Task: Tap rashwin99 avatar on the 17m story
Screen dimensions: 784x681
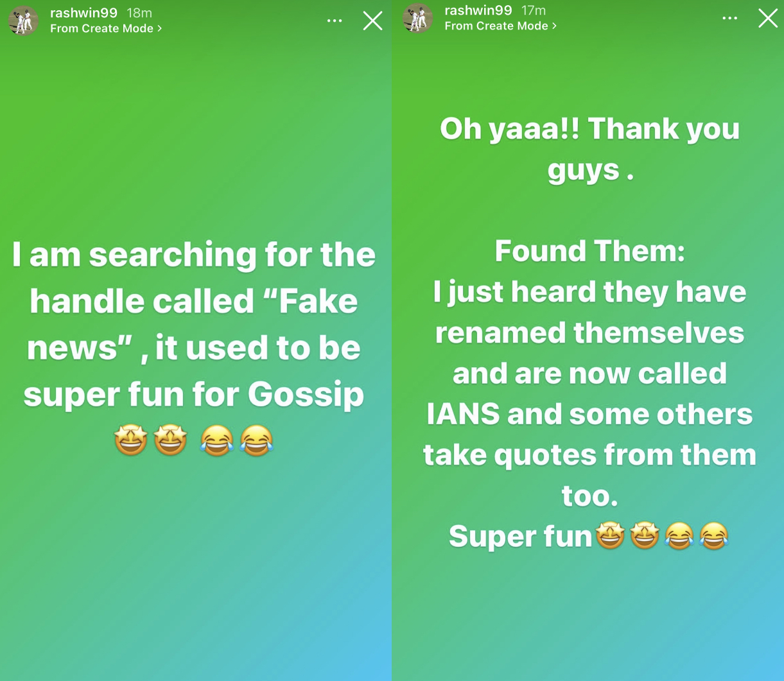Action: pos(418,18)
